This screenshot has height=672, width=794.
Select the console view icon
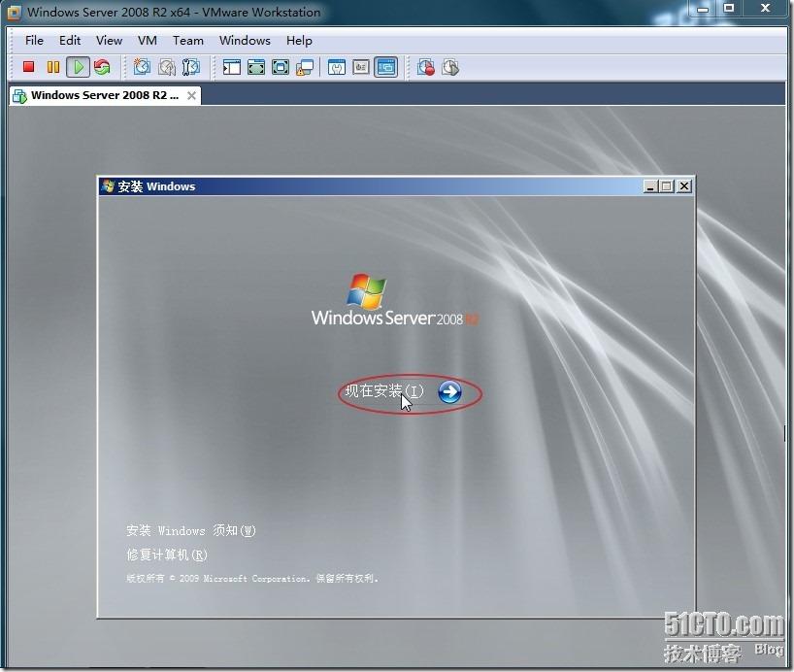tap(386, 67)
